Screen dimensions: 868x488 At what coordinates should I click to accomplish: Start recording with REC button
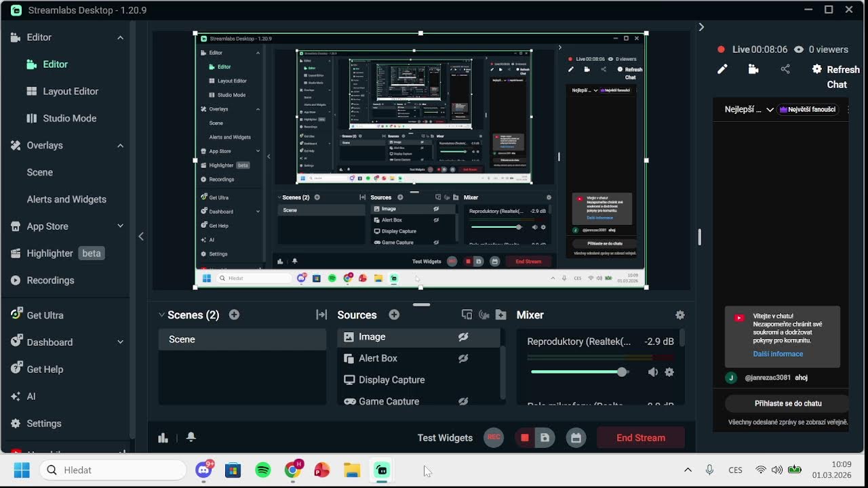(494, 438)
